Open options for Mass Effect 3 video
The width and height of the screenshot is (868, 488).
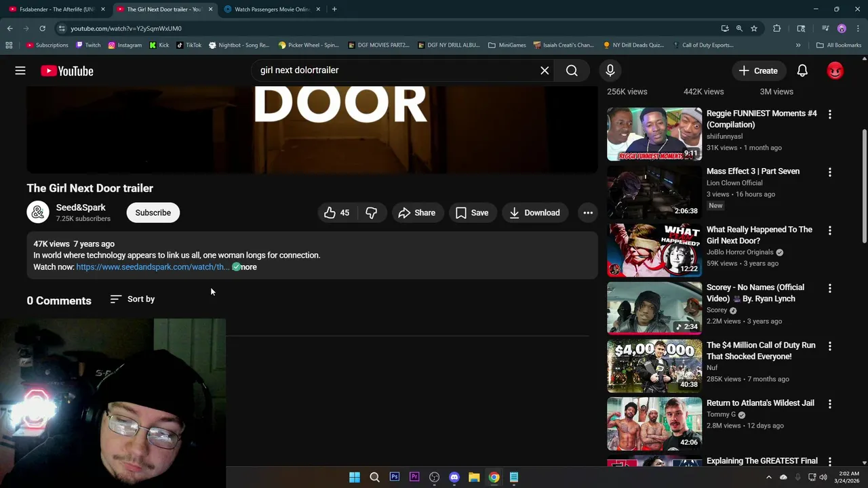tap(829, 172)
